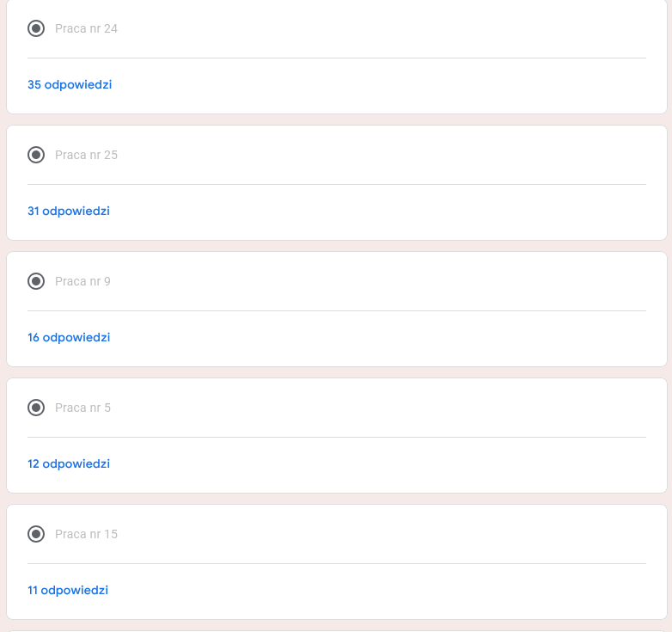
Task: Click the divider line under Praca nr 5
Action: coord(337,437)
